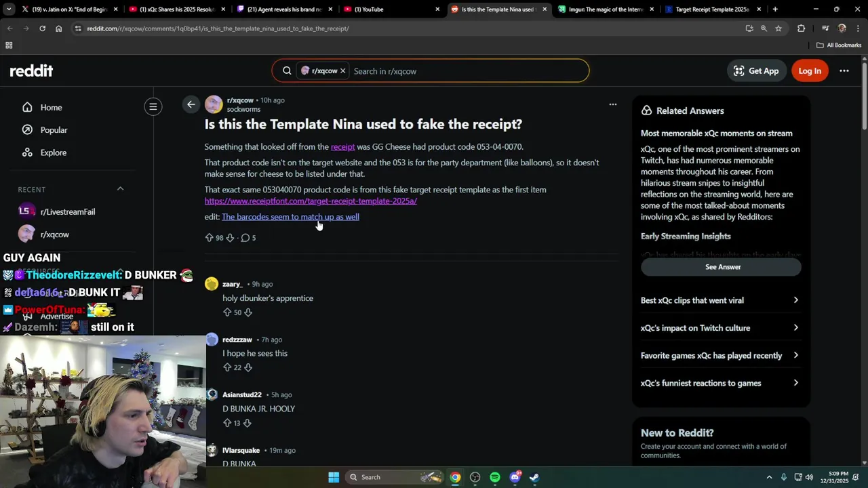Open Discord from the taskbar

[515, 477]
